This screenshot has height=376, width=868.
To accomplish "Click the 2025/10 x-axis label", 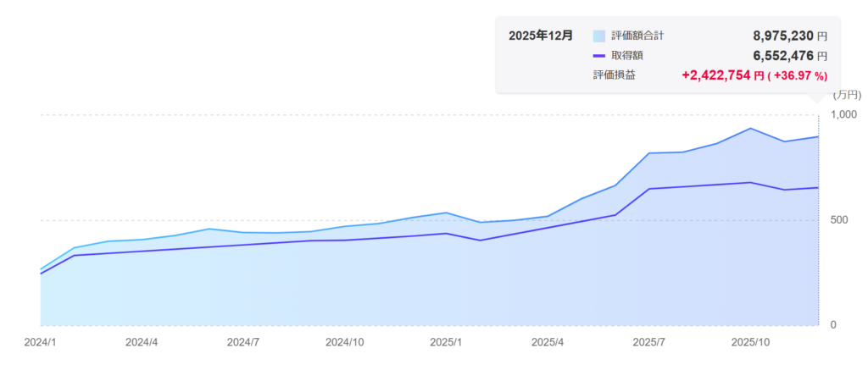I will (x=751, y=343).
